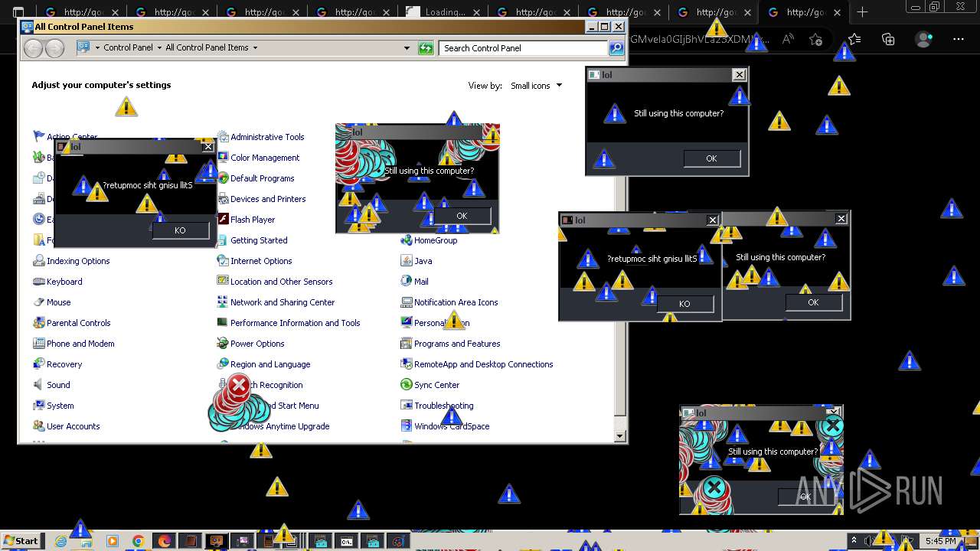Click the Java icon in Control Panel
Screen dimensions: 980x551
(x=407, y=261)
